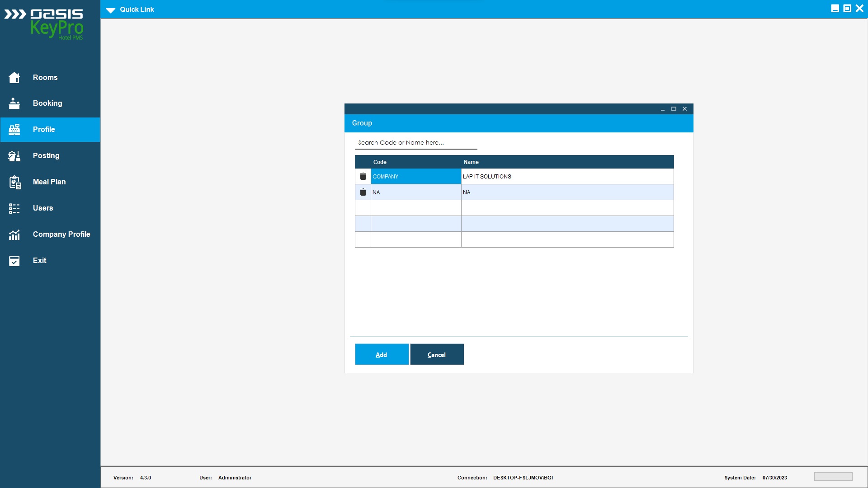The width and height of the screenshot is (868, 488).
Task: Click the Rooms house icon
Action: coord(14,78)
